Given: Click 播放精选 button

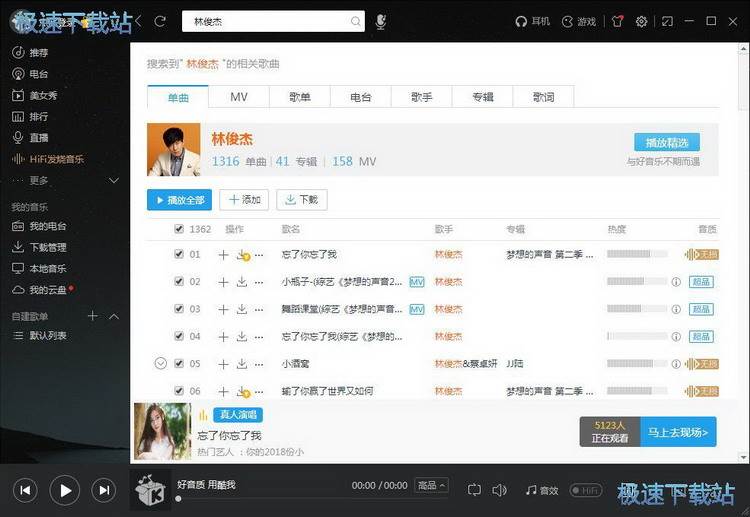Looking at the screenshot, I should tap(667, 143).
